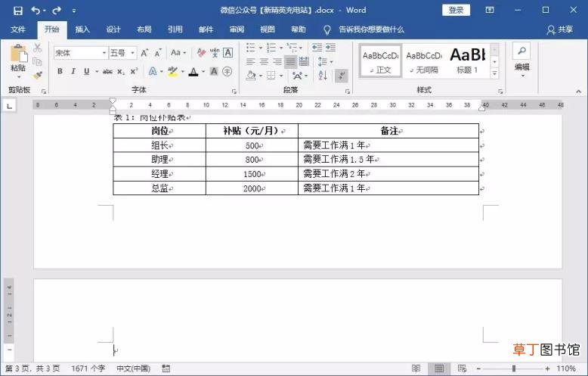Decrease paragraph indent
The height and width of the screenshot is (376, 588).
click(317, 47)
